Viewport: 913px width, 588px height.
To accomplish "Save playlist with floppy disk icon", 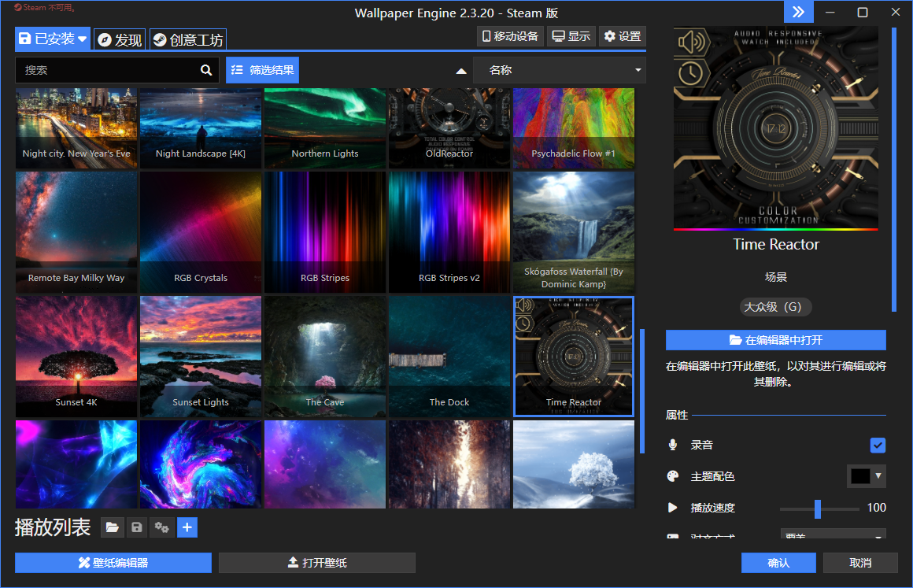I will click(x=137, y=527).
